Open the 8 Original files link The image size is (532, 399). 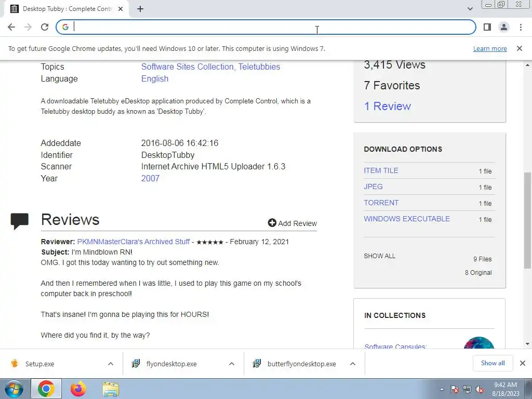(x=478, y=273)
